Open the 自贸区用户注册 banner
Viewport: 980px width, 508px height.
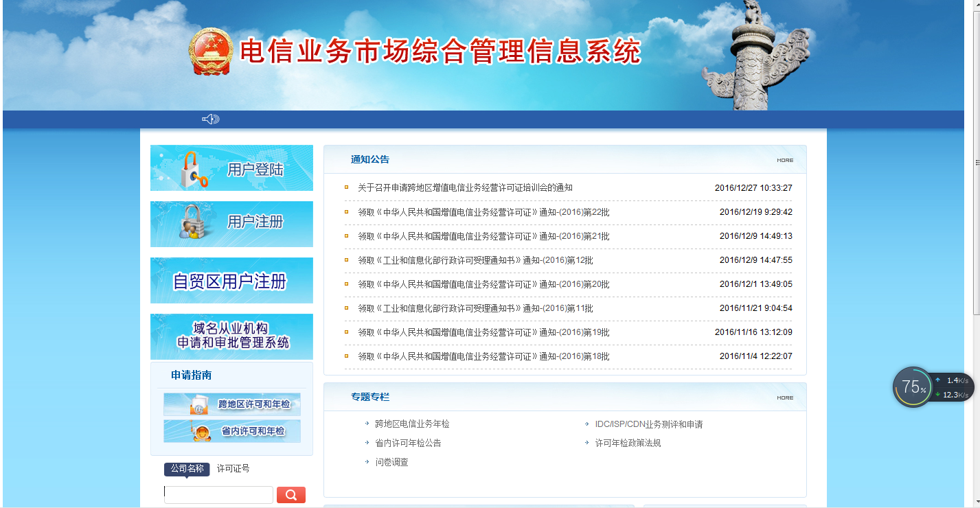231,281
